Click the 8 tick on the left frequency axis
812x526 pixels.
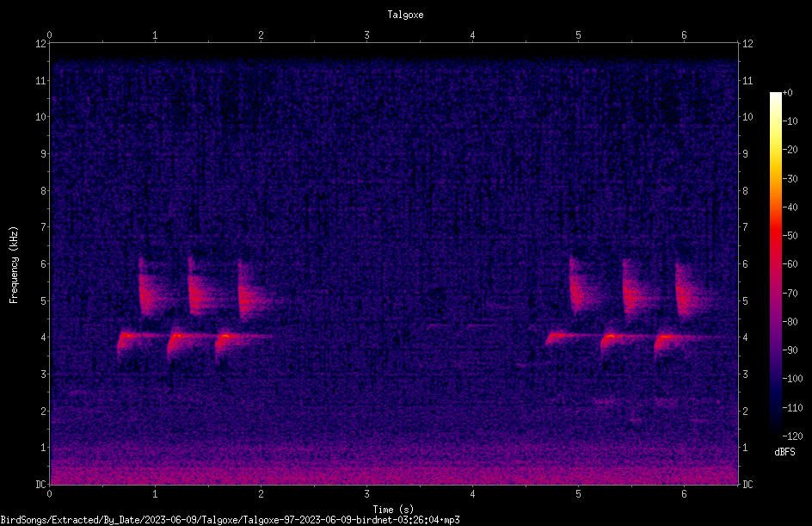pyautogui.click(x=43, y=191)
